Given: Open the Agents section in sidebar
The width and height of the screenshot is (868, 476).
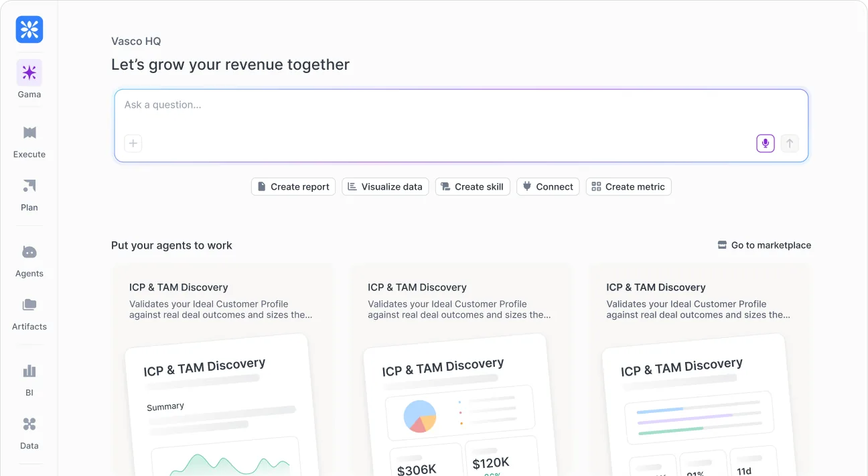Looking at the screenshot, I should [x=29, y=261].
